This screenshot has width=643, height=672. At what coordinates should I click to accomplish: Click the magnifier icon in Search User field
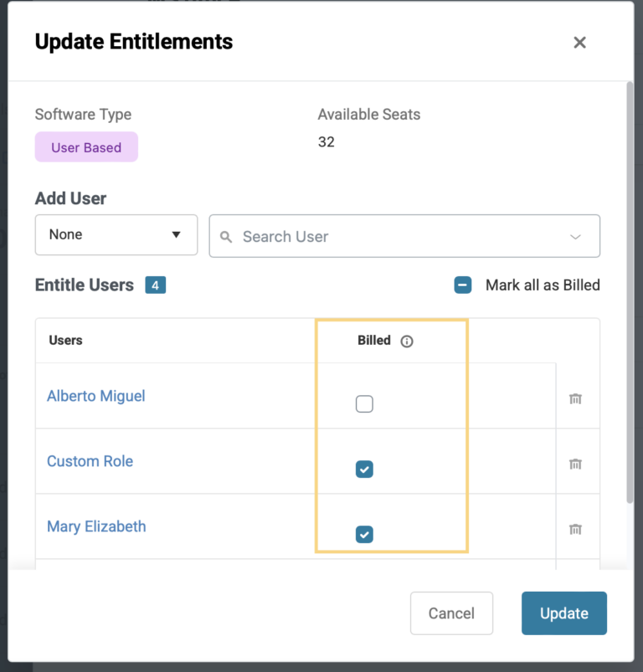pyautogui.click(x=226, y=236)
